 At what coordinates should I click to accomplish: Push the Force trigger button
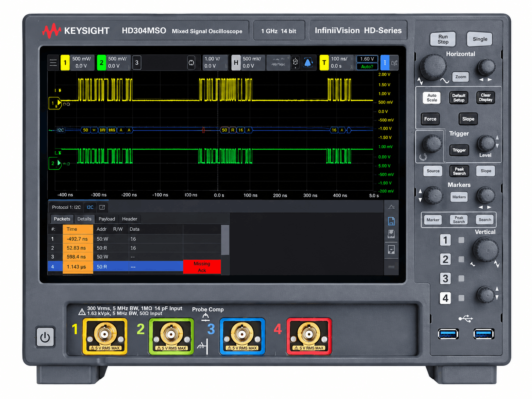430,119
